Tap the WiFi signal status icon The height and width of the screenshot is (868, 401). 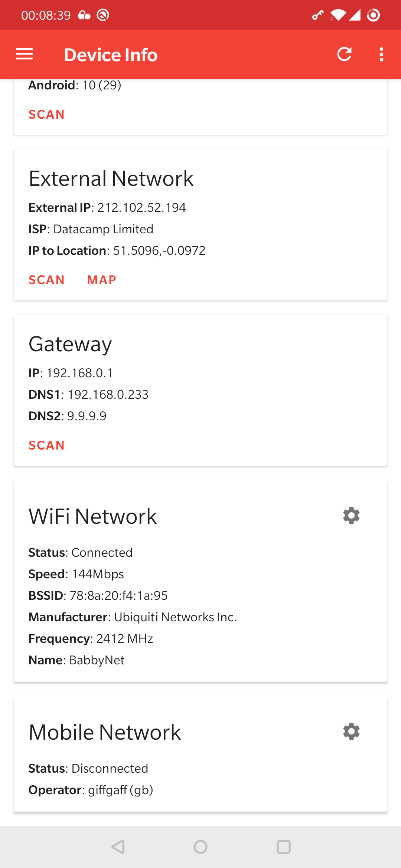coord(338,15)
